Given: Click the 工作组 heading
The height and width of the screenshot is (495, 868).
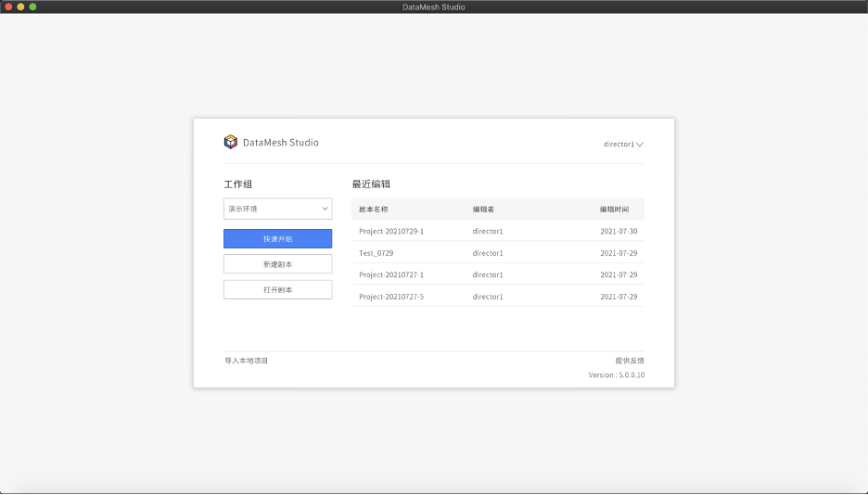Looking at the screenshot, I should pos(238,184).
